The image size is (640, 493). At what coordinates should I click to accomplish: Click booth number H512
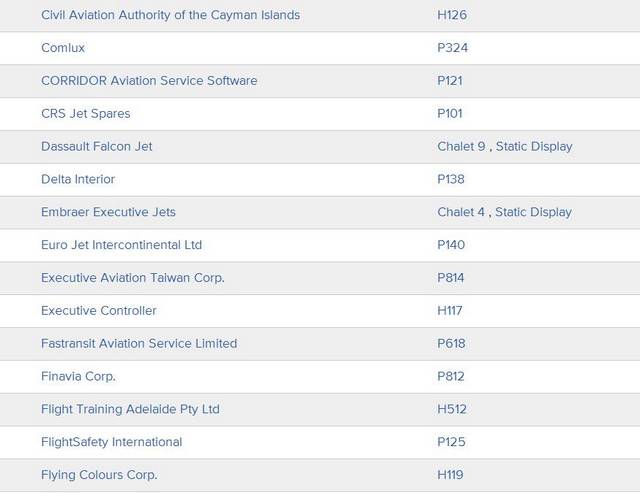click(452, 410)
